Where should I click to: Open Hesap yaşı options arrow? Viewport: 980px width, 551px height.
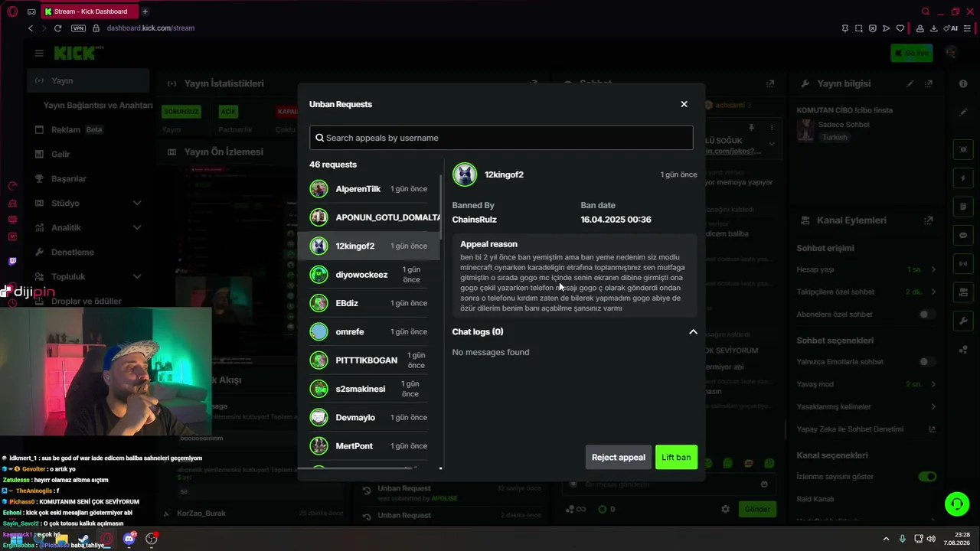point(933,270)
